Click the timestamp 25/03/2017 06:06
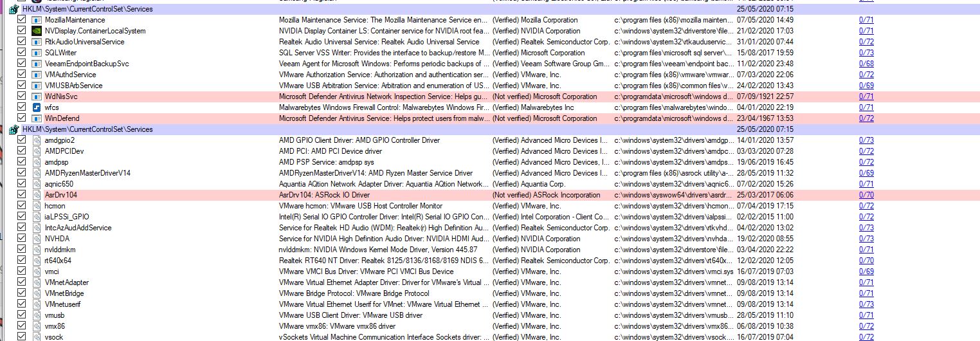 click(765, 195)
